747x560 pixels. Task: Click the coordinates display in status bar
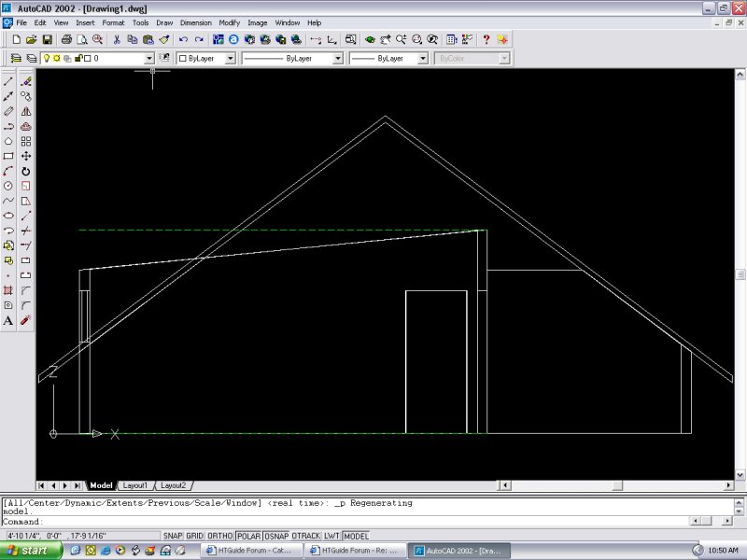(x=81, y=536)
